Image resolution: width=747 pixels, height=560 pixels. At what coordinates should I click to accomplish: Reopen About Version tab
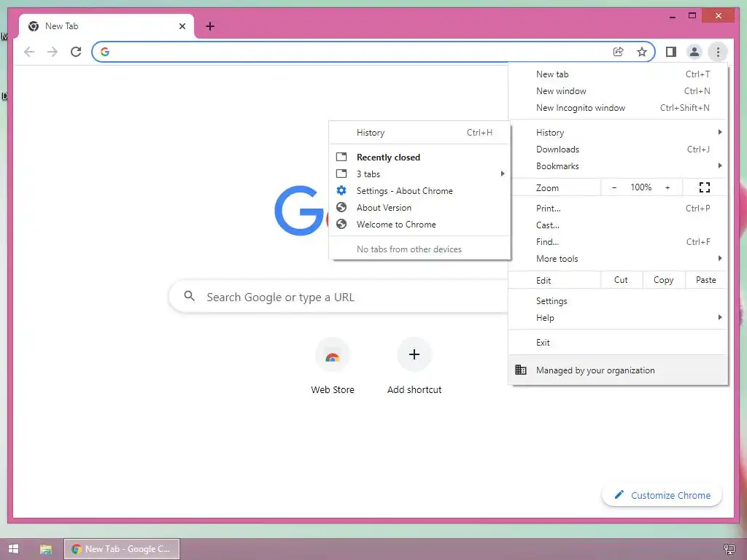(x=419, y=207)
